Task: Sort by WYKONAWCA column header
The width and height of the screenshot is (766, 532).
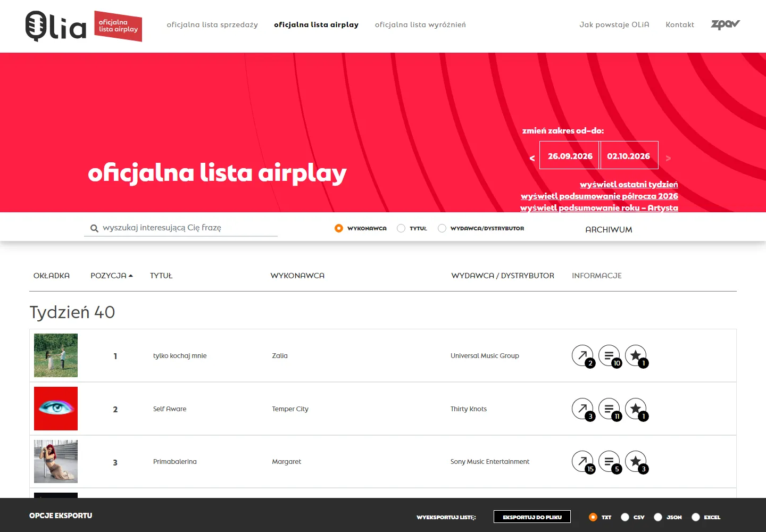Action: click(x=297, y=276)
